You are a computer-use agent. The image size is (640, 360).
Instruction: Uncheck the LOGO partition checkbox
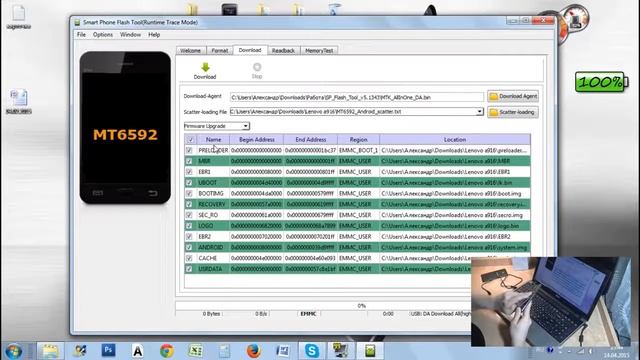click(189, 226)
